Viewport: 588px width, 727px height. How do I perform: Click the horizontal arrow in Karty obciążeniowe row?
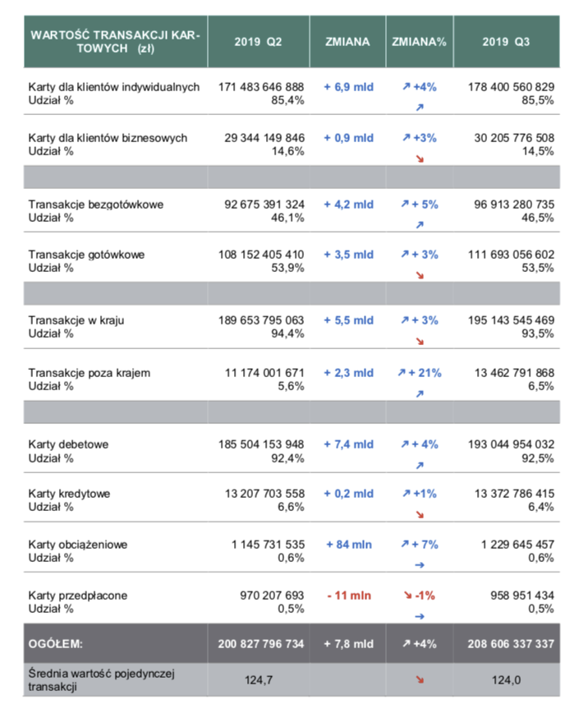(420, 564)
